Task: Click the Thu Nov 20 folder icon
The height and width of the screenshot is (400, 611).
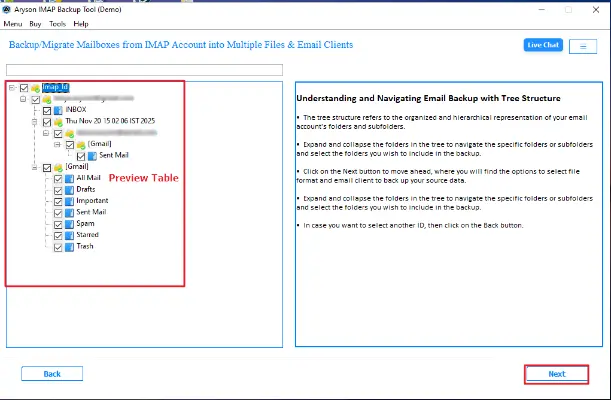Action: click(x=58, y=122)
